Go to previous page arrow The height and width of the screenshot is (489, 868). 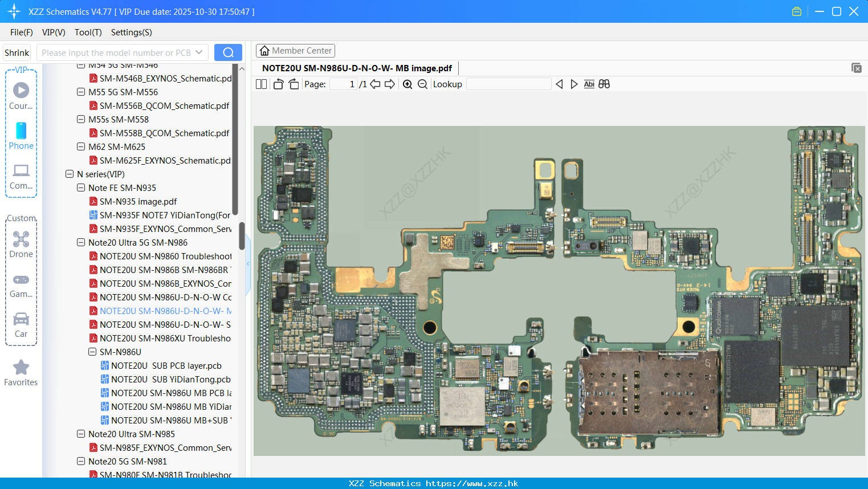[x=375, y=84]
